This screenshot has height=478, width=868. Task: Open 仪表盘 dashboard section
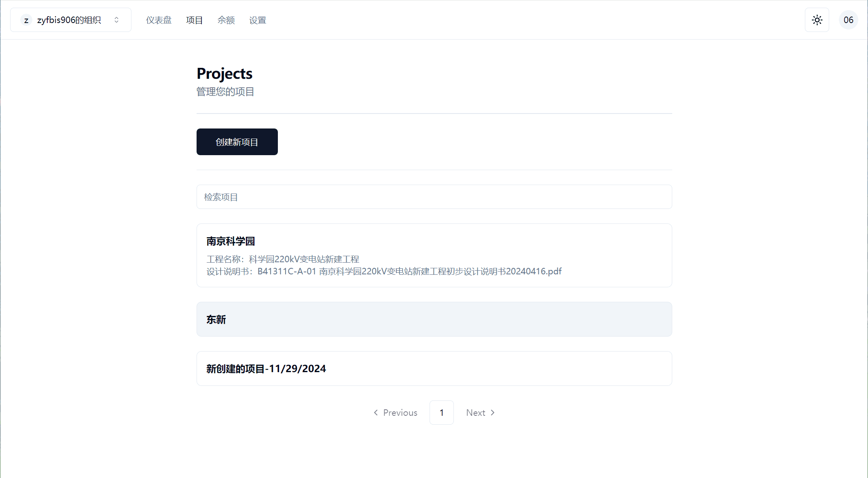(x=158, y=20)
